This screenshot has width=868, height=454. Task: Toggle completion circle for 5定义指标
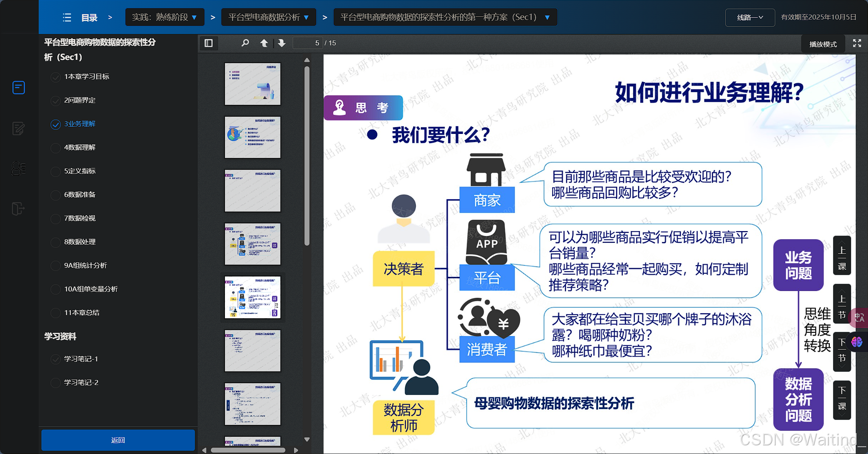55,171
